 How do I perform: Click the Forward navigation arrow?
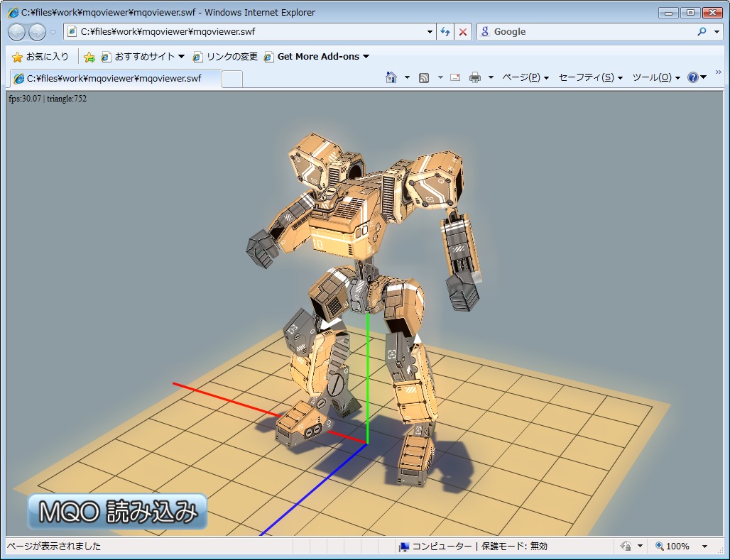pyautogui.click(x=37, y=32)
